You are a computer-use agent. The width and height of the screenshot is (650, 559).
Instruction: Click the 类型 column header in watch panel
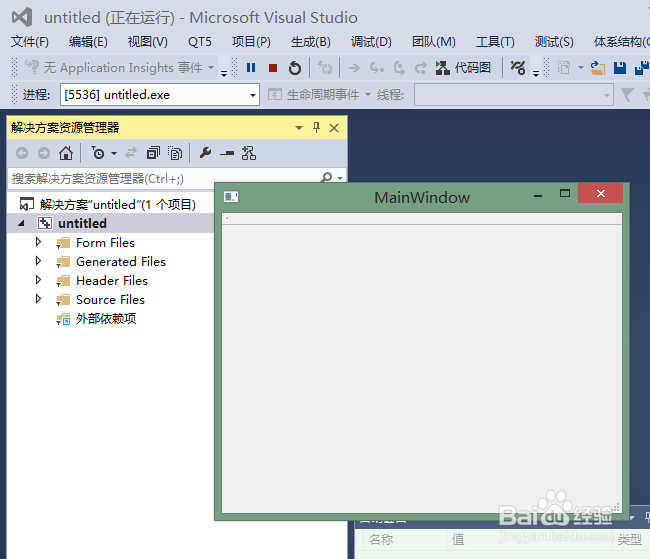(x=630, y=539)
